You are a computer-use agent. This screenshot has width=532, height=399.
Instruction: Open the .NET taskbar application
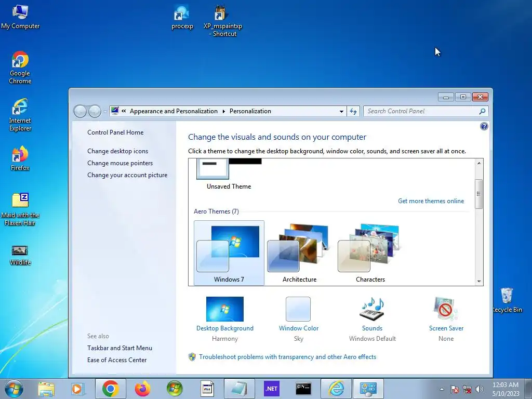(271, 389)
